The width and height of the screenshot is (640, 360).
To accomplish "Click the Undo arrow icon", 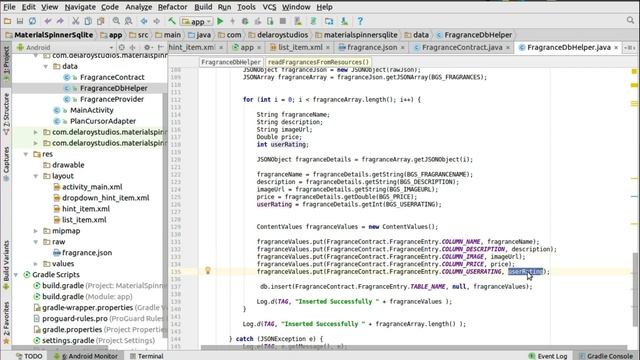I will [x=48, y=21].
